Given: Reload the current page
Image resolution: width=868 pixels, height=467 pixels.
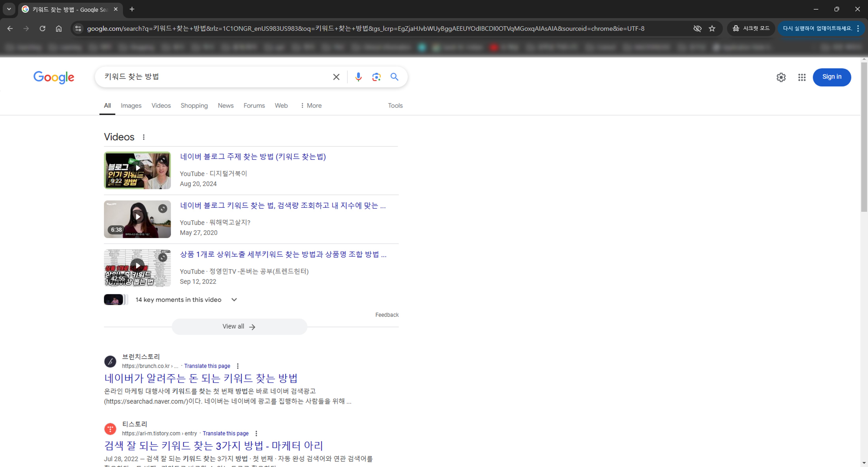Looking at the screenshot, I should [x=42, y=29].
